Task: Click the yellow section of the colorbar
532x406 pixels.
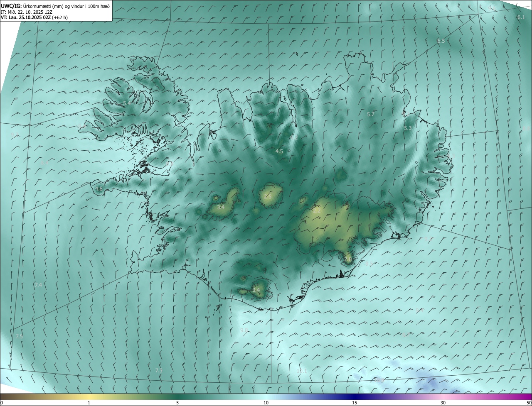Action: [89, 396]
